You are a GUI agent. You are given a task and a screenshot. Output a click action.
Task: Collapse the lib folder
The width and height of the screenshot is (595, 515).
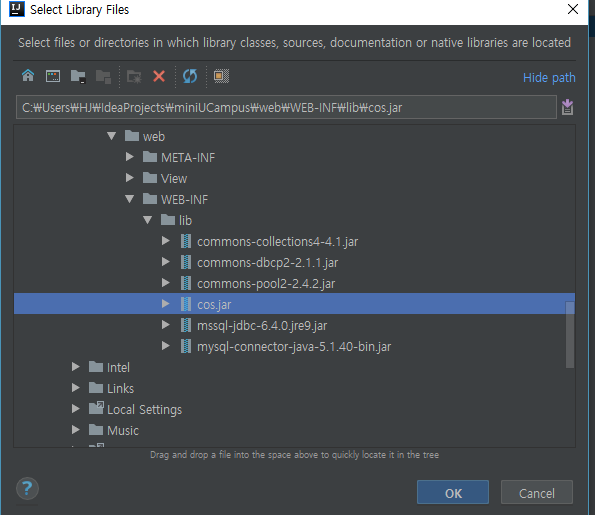tap(148, 220)
